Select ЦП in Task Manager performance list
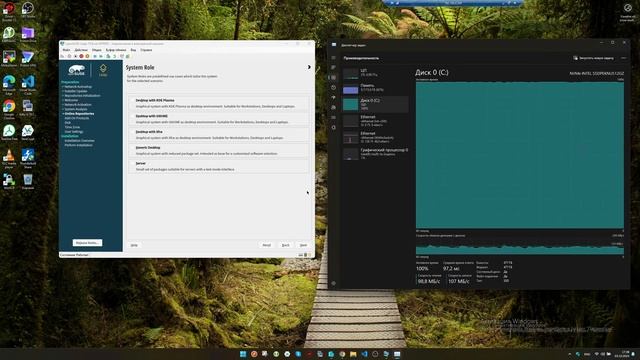Screen dimensions: 640x360 (x=375, y=73)
